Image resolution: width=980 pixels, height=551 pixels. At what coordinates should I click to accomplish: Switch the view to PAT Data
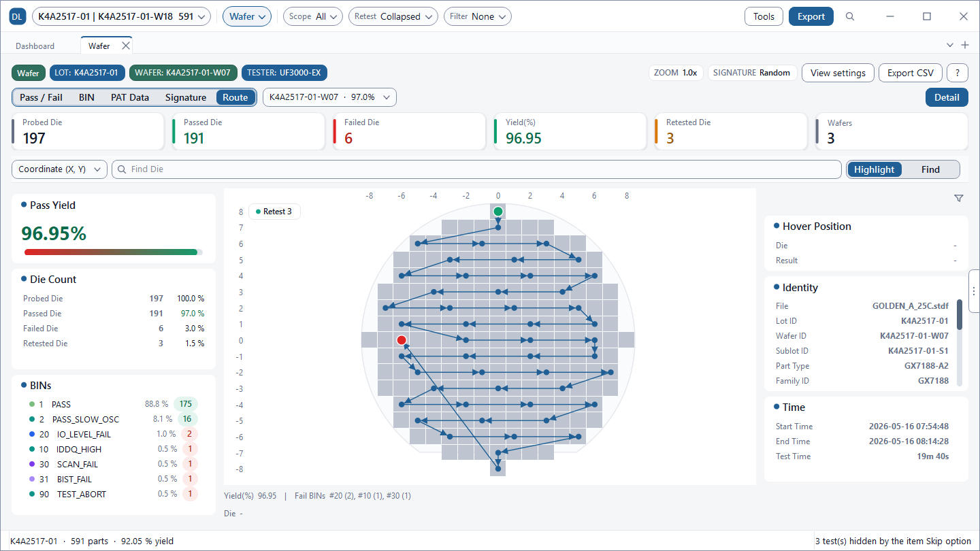coord(130,97)
